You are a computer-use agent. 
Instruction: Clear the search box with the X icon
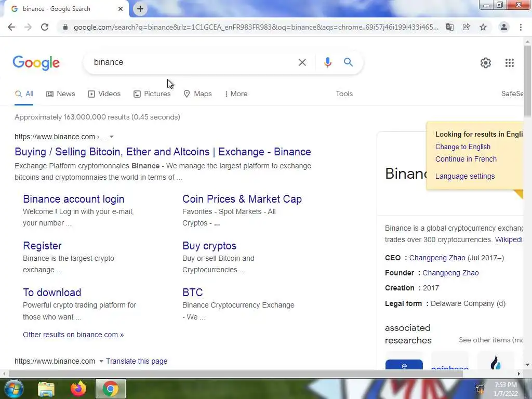point(302,62)
